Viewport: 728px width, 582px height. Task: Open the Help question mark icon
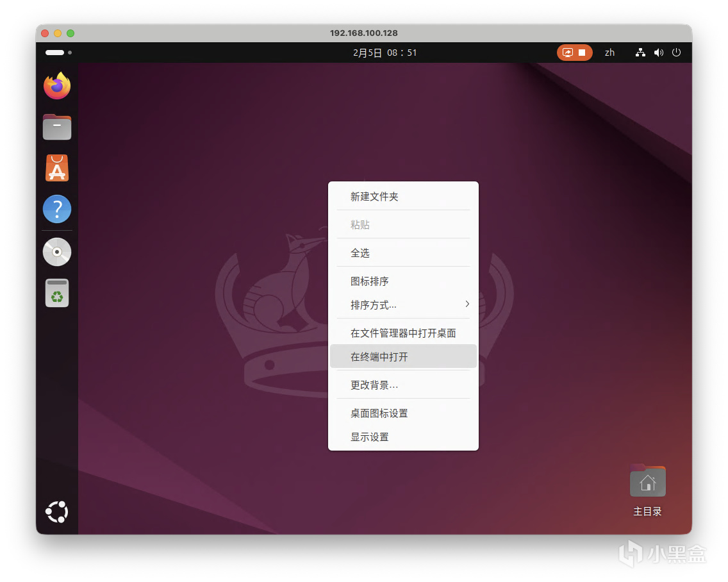[57, 209]
